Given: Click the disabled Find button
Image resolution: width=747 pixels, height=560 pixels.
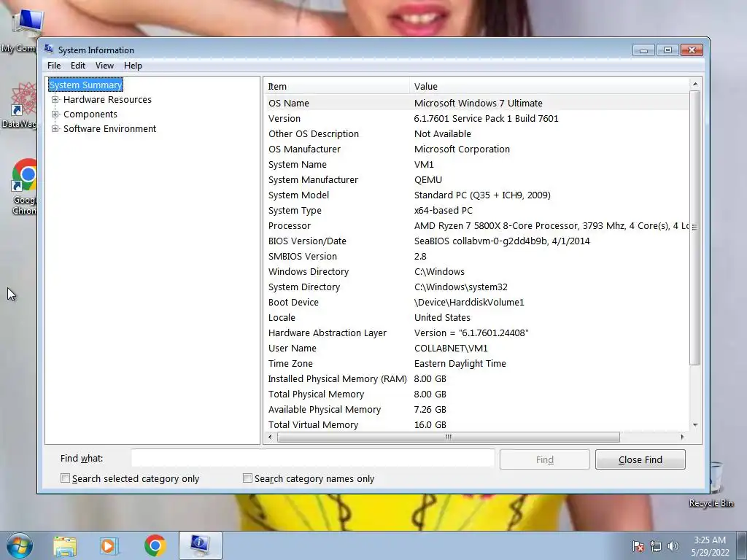Looking at the screenshot, I should [544, 459].
